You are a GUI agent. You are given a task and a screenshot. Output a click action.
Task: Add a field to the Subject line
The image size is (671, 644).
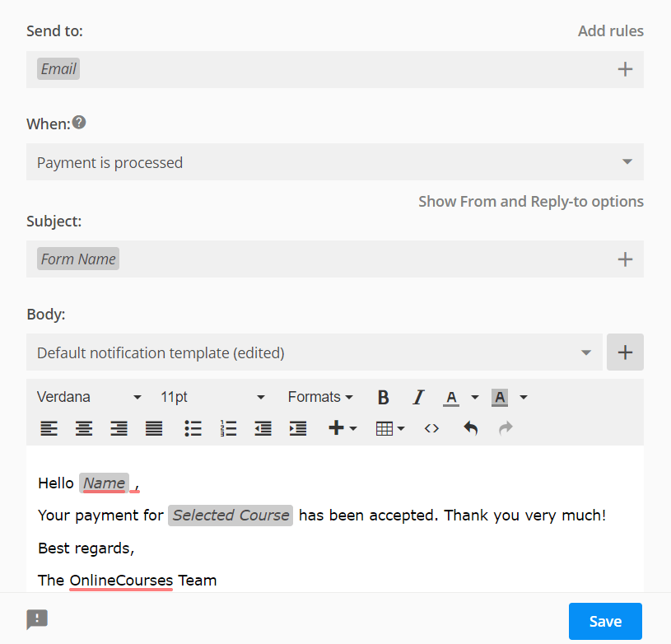pyautogui.click(x=624, y=259)
